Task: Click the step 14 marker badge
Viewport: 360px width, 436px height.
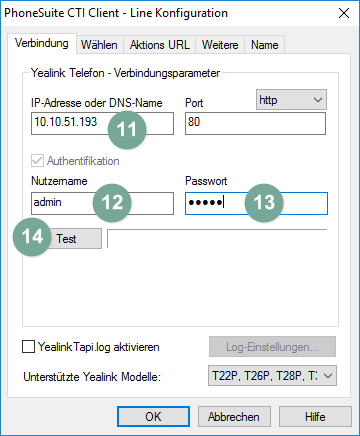Action: click(32, 237)
